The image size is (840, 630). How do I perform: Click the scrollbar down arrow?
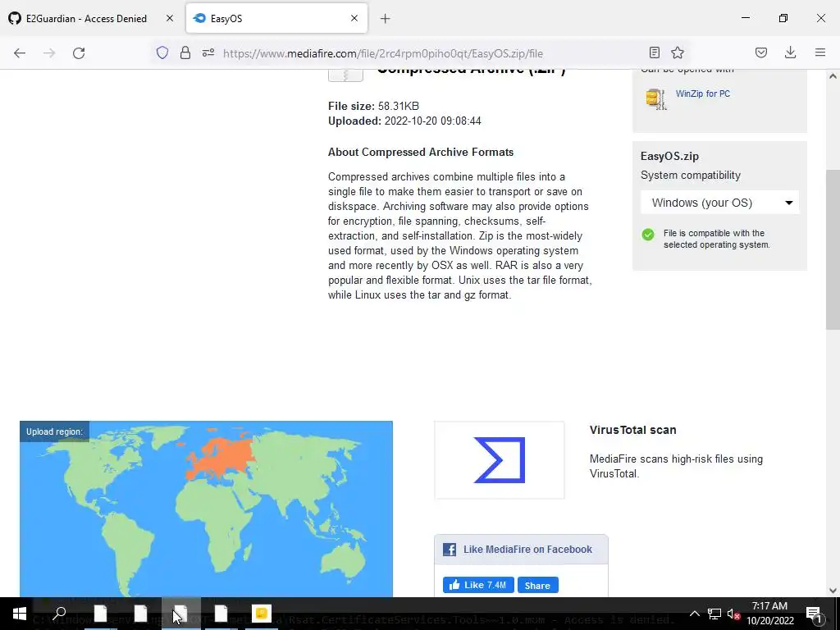coord(833,591)
